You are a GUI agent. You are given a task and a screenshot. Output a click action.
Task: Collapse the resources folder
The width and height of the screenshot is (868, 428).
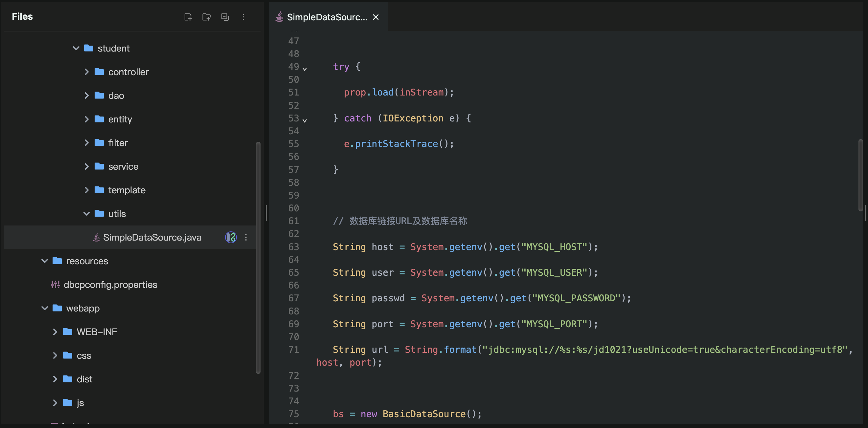[44, 261]
